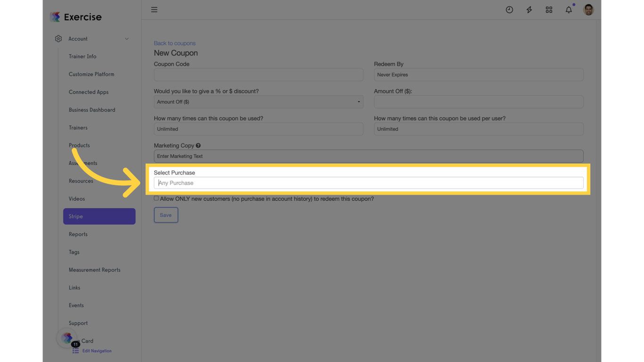Open Trainer Info in sidebar

click(83, 57)
